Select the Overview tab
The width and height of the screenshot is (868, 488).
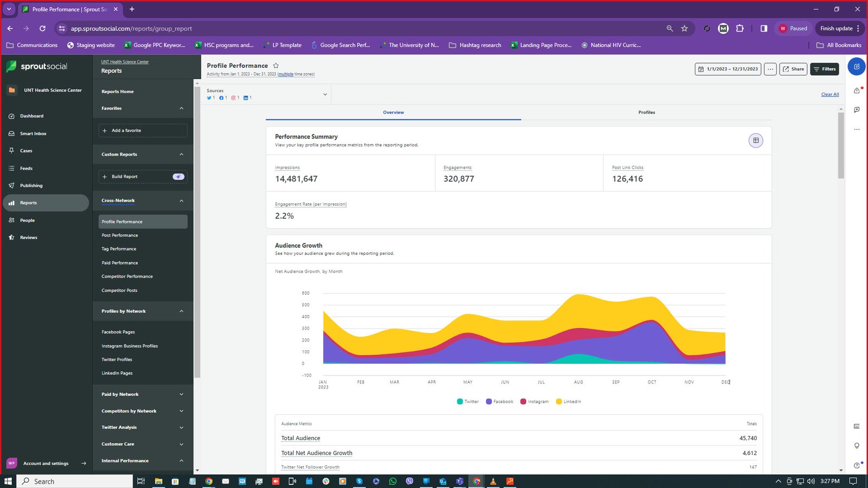click(x=393, y=112)
